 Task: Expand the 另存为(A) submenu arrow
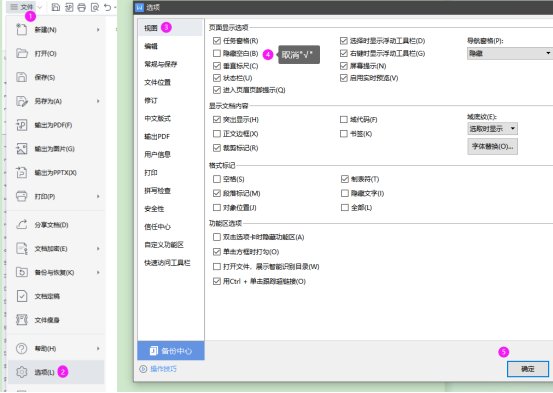pos(98,101)
